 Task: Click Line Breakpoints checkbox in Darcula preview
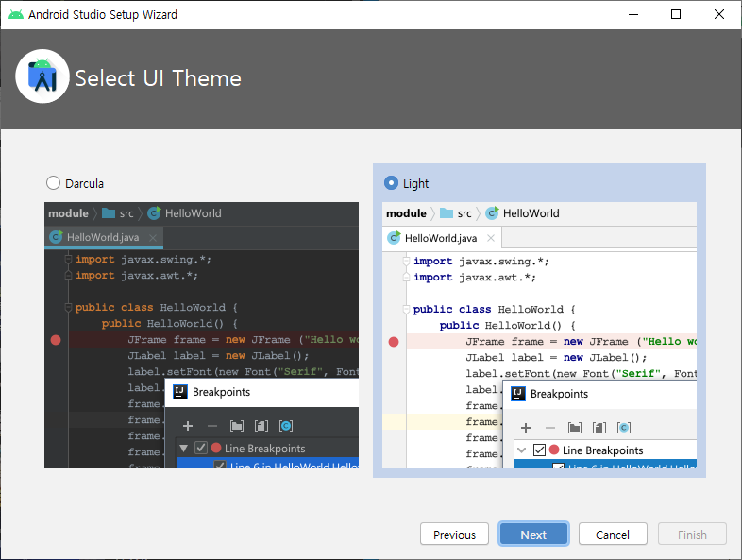click(x=201, y=448)
